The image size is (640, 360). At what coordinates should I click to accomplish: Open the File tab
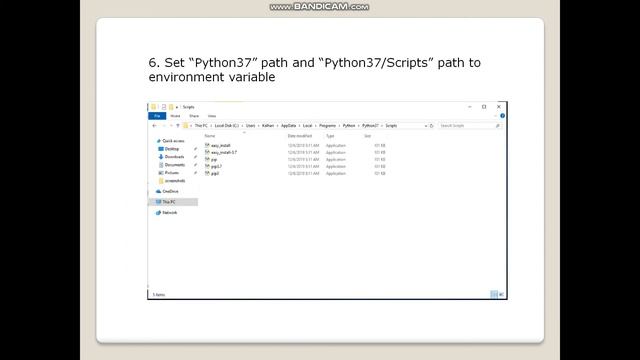(x=157, y=116)
